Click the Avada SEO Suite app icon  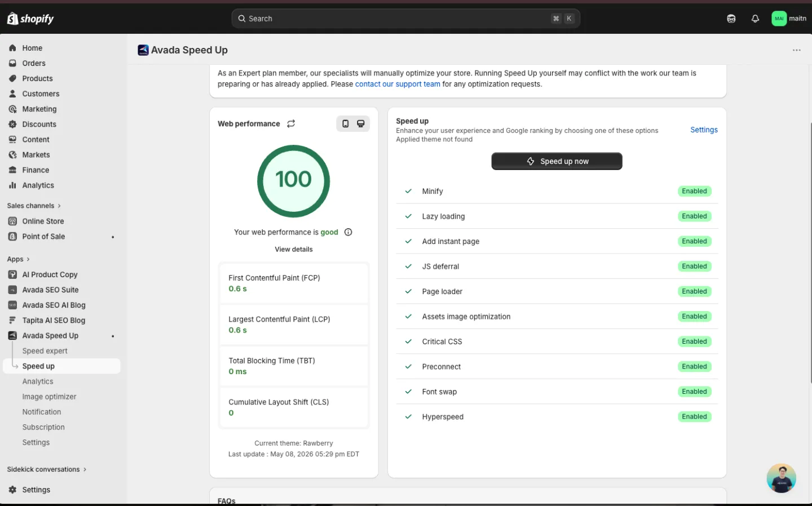[12, 290]
